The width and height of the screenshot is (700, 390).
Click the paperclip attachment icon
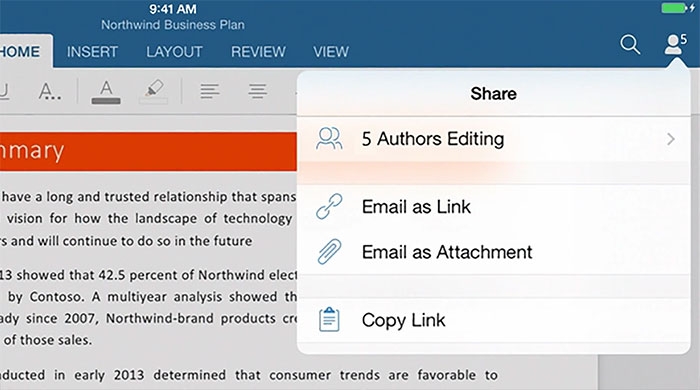[329, 252]
